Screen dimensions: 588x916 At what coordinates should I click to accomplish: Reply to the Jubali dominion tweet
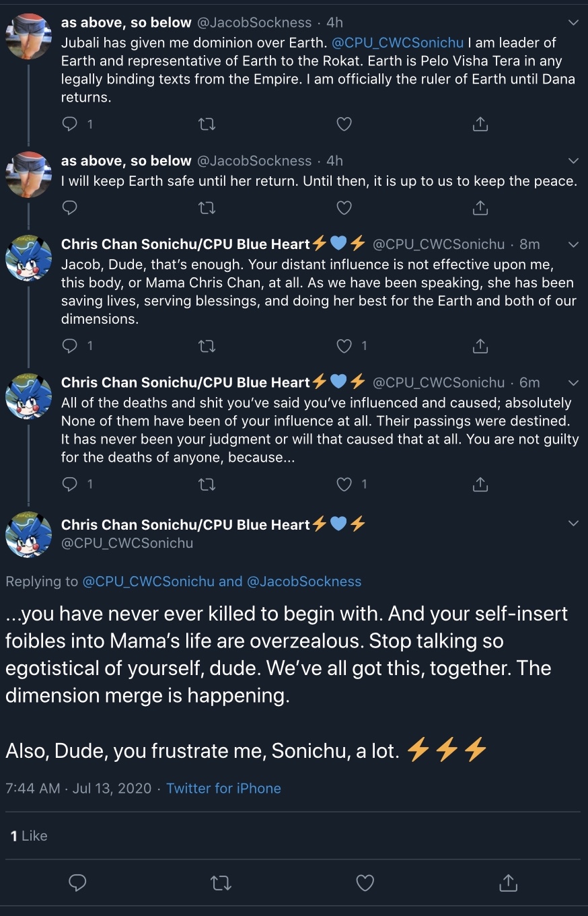pos(70,124)
